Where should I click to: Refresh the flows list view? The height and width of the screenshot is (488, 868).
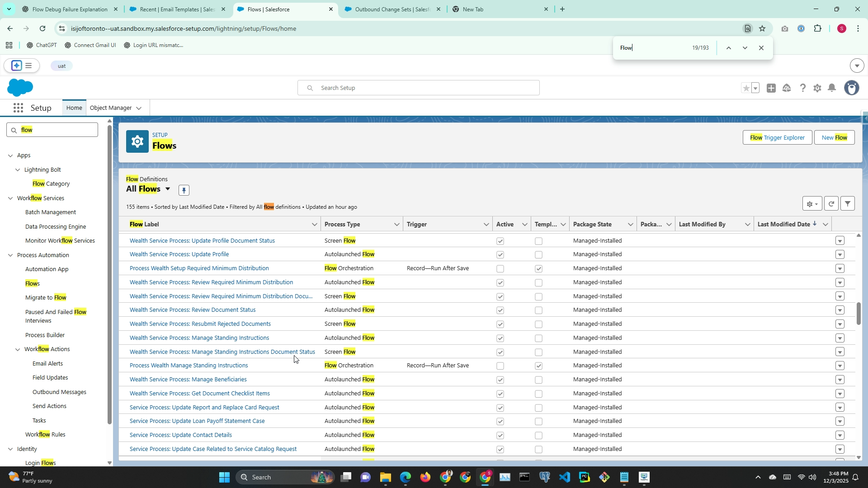tap(831, 204)
